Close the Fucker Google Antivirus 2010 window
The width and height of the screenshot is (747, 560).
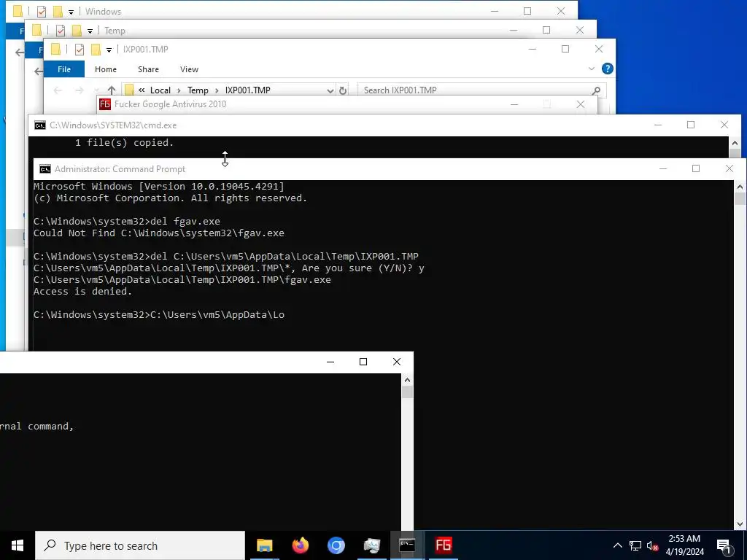click(x=580, y=104)
